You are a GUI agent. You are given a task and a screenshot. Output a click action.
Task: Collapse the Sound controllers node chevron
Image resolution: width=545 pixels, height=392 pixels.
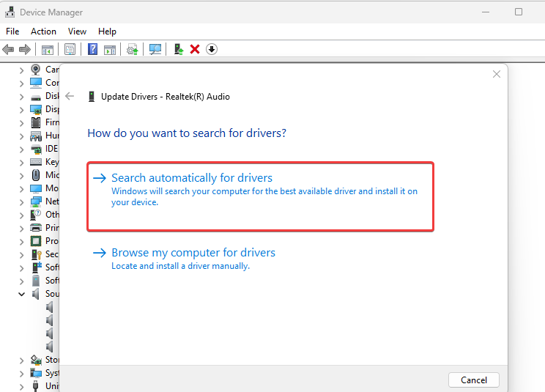click(x=21, y=295)
